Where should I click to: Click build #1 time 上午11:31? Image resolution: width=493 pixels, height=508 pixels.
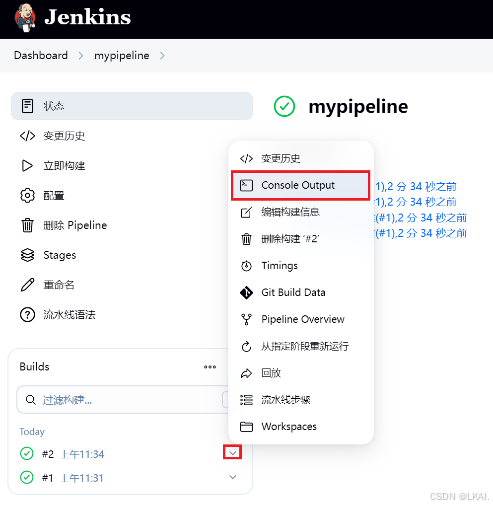click(82, 478)
